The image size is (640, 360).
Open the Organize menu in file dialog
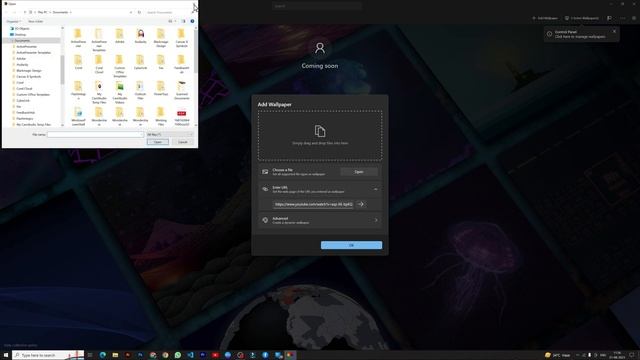point(13,21)
